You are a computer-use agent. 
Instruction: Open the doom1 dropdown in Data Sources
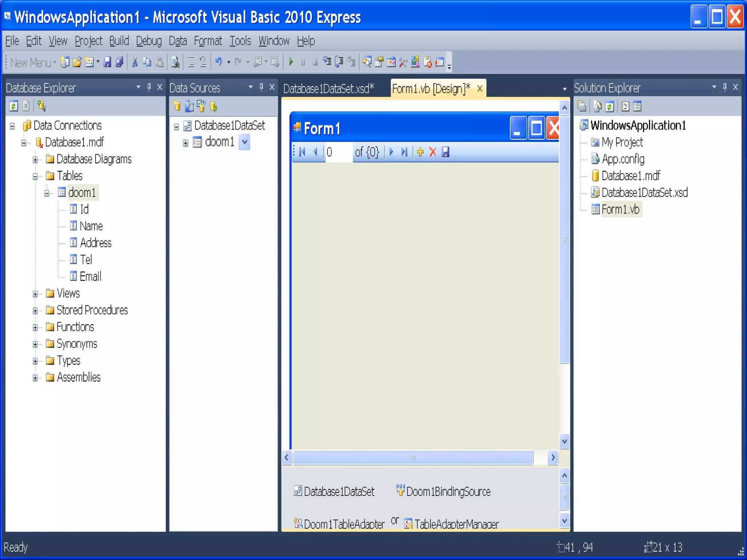(244, 142)
